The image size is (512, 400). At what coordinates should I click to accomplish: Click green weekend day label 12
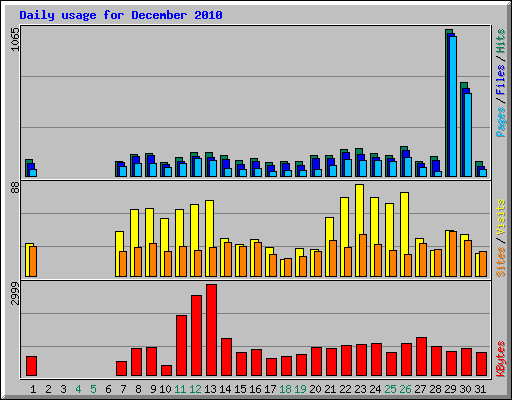click(195, 389)
